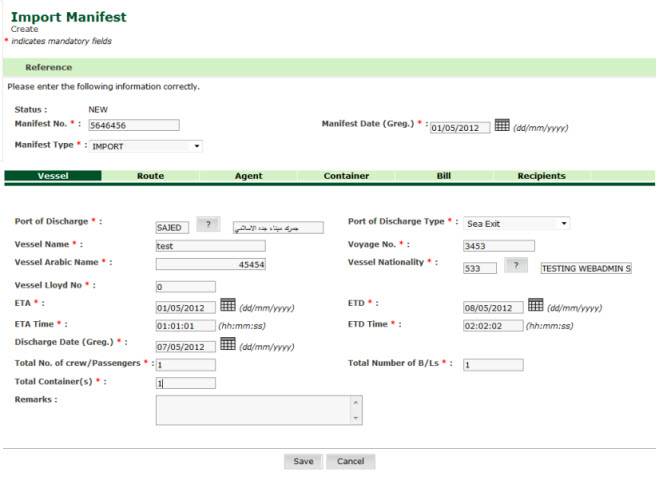The image size is (656, 480).
Task: Open the Container tab
Action: point(346,176)
